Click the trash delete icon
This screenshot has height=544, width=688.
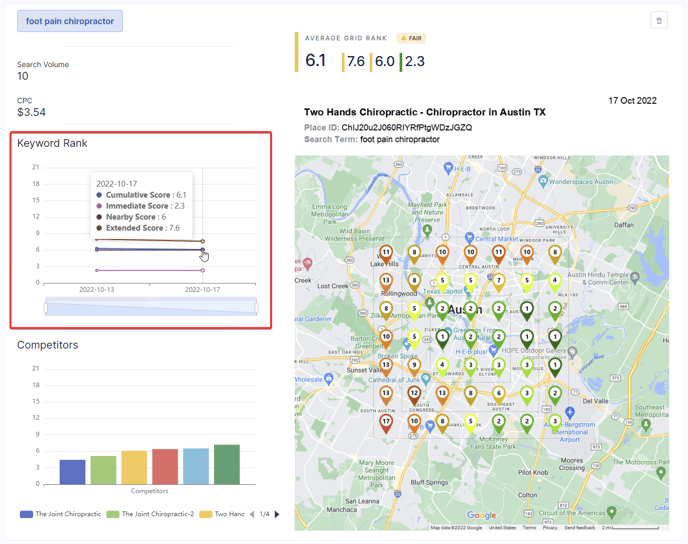pyautogui.click(x=658, y=20)
